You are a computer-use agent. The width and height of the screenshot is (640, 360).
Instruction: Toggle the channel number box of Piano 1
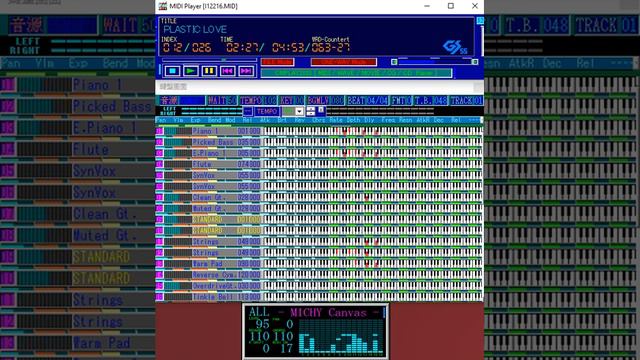pyautogui.click(x=159, y=131)
